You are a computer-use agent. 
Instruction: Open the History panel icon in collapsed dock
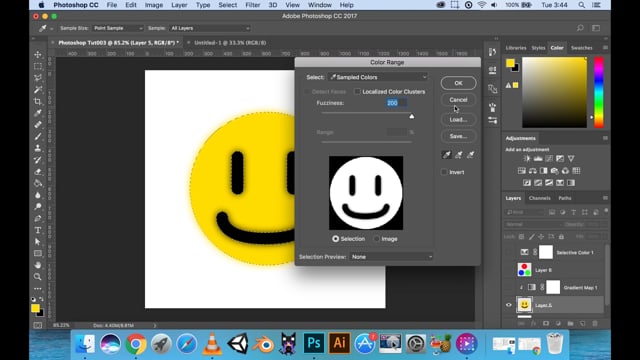click(493, 52)
